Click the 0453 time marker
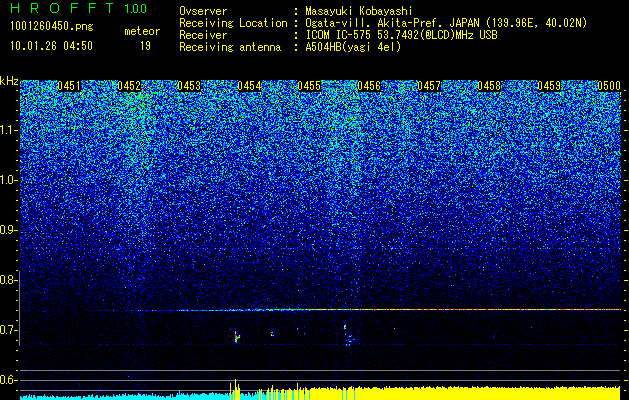 pyautogui.click(x=189, y=86)
